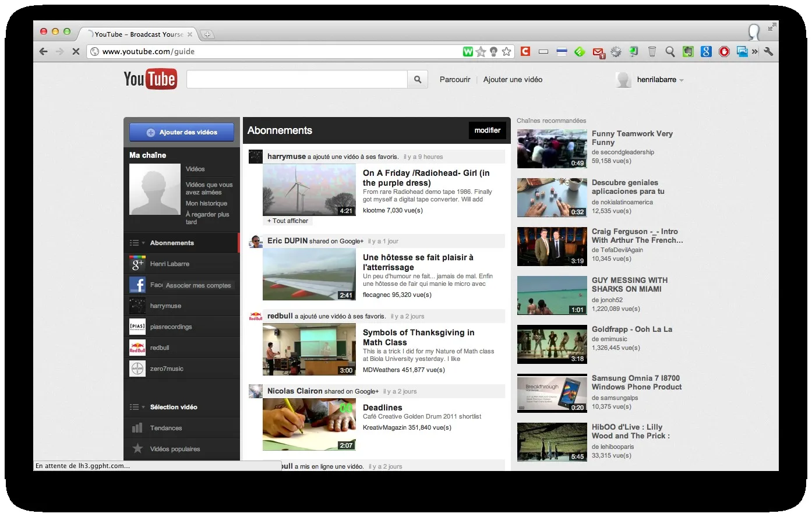This screenshot has width=812, height=517.
Task: Expand the henrilabarre account dropdown
Action: [x=682, y=80]
